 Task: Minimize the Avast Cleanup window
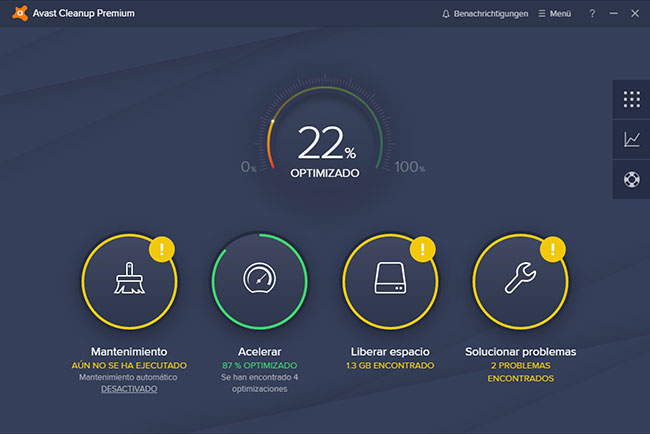614,14
